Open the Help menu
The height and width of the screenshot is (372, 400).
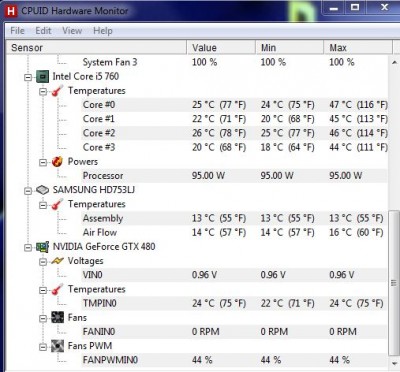click(103, 31)
